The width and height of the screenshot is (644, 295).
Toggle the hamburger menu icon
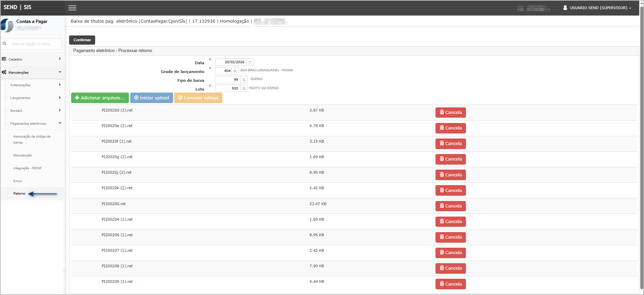[72, 8]
